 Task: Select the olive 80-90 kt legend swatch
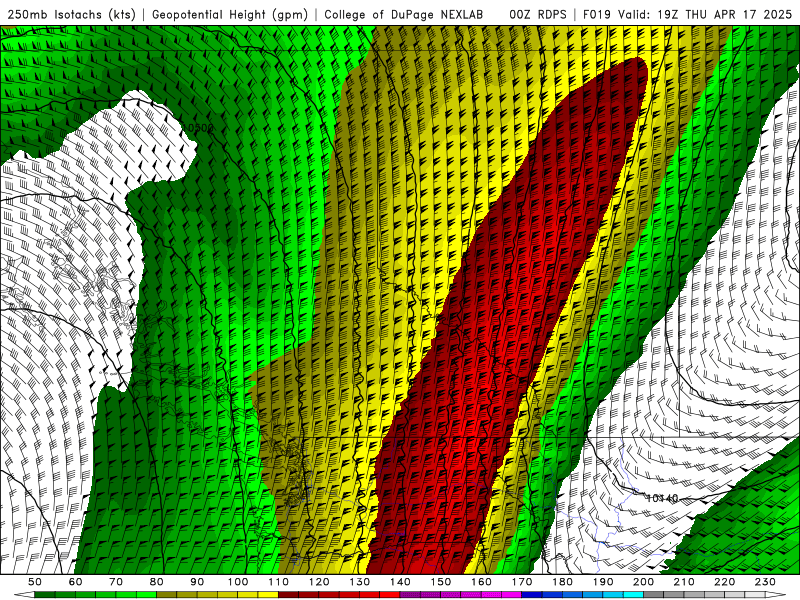click(166, 594)
